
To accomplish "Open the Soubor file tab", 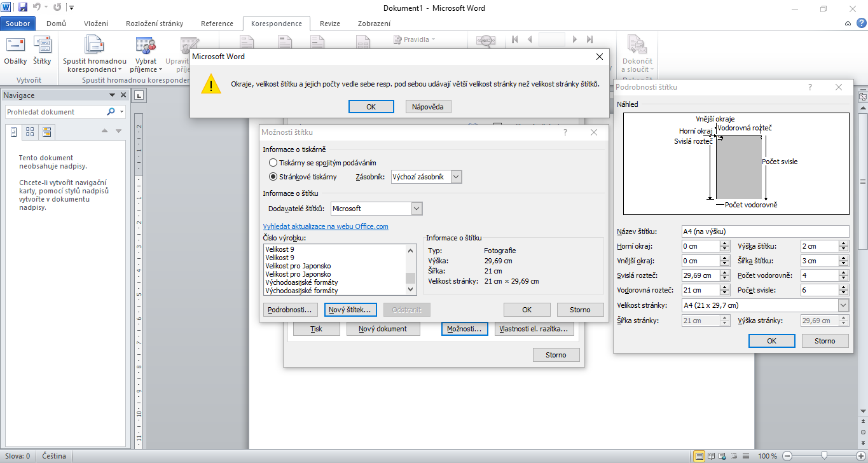I will tap(18, 24).
